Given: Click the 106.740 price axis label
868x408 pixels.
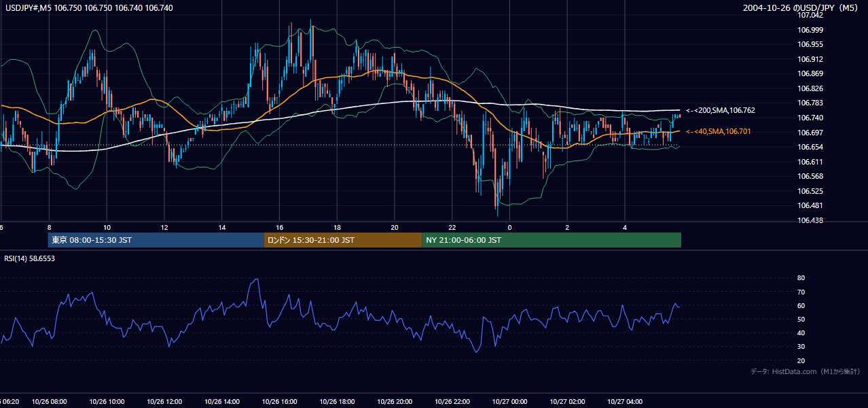Looking at the screenshot, I should 811,118.
